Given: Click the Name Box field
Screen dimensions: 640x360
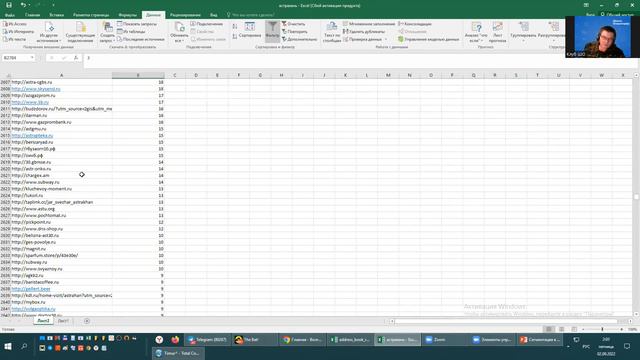Looking at the screenshot, I should pyautogui.click(x=16, y=58).
